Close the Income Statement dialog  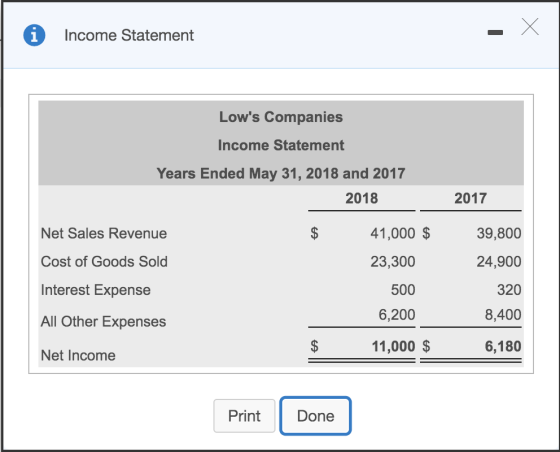[x=530, y=27]
